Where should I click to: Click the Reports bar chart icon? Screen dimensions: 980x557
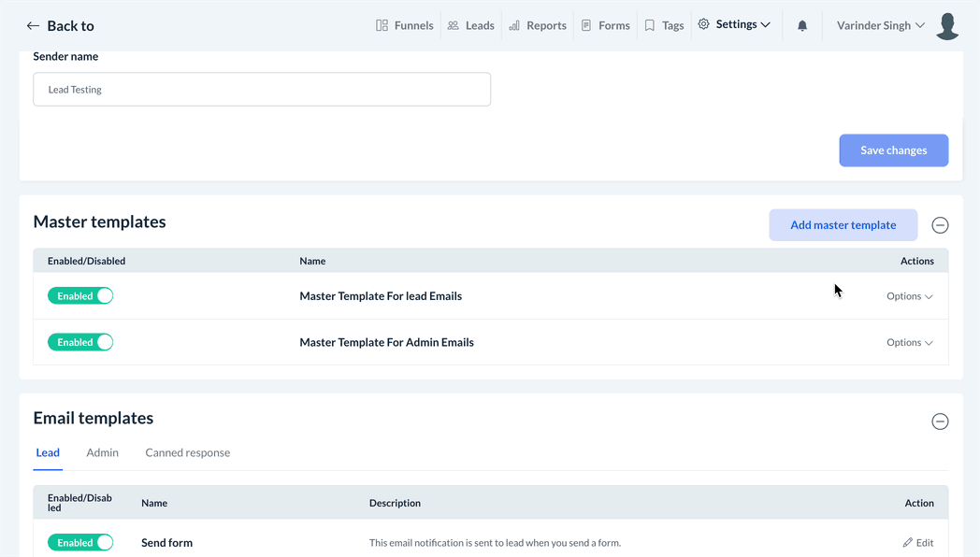[x=514, y=25]
